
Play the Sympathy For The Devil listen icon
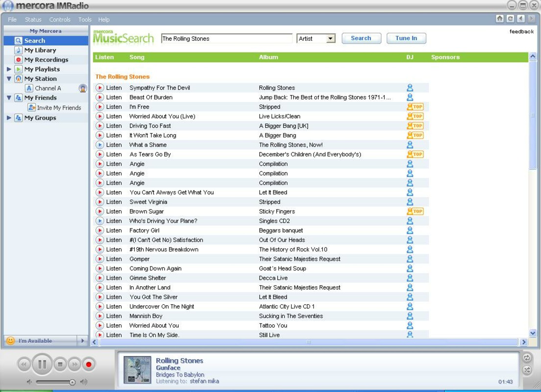click(x=99, y=88)
